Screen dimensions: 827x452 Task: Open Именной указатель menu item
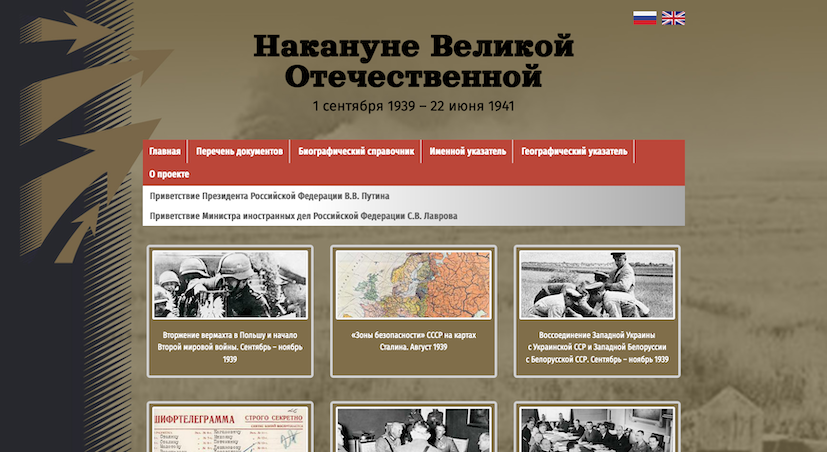pyautogui.click(x=467, y=151)
